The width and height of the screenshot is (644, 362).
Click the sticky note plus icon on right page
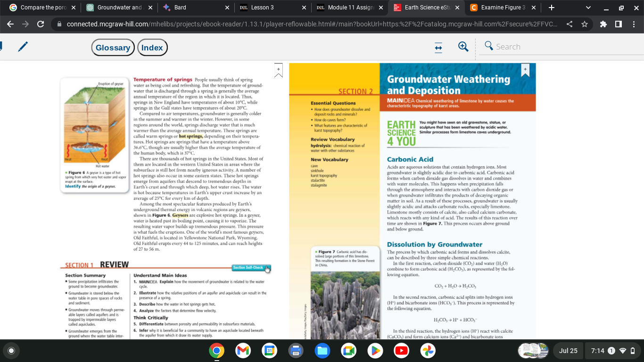[x=525, y=69]
